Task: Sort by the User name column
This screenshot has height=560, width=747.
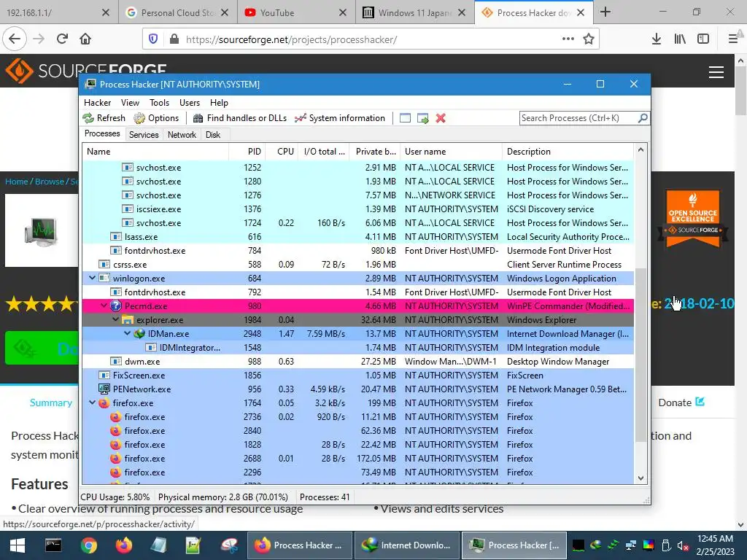Action: [x=451, y=152]
